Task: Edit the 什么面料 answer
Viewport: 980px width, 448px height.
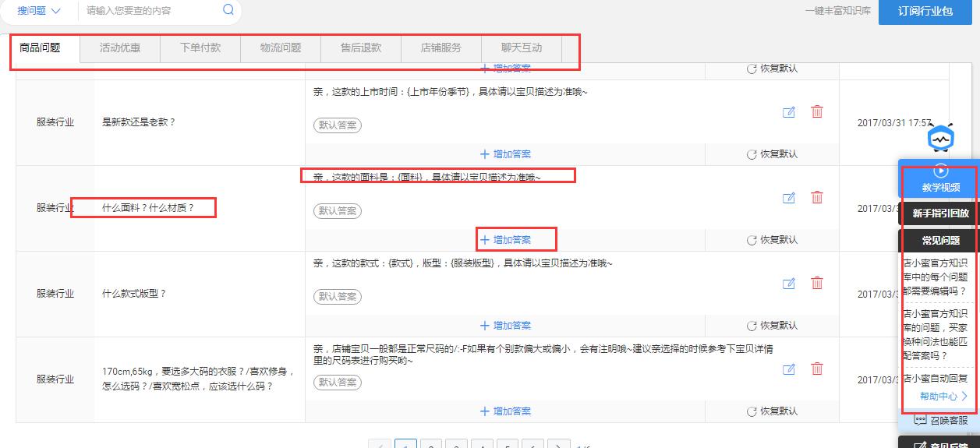Action: tap(789, 198)
